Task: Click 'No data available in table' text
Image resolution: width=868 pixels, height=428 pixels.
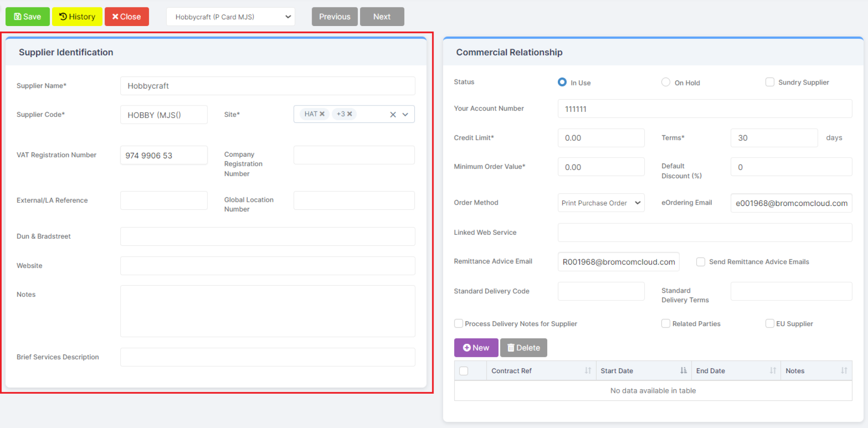Action: [x=653, y=391]
